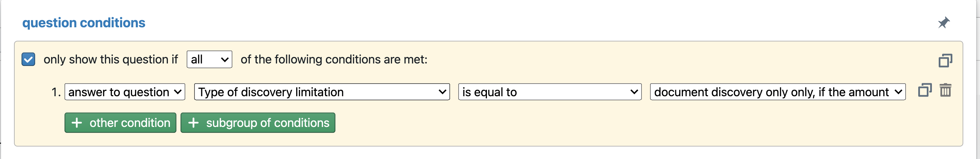Open the 'all' conditions match dropdown
Viewport: 980px width, 159px height.
209,59
